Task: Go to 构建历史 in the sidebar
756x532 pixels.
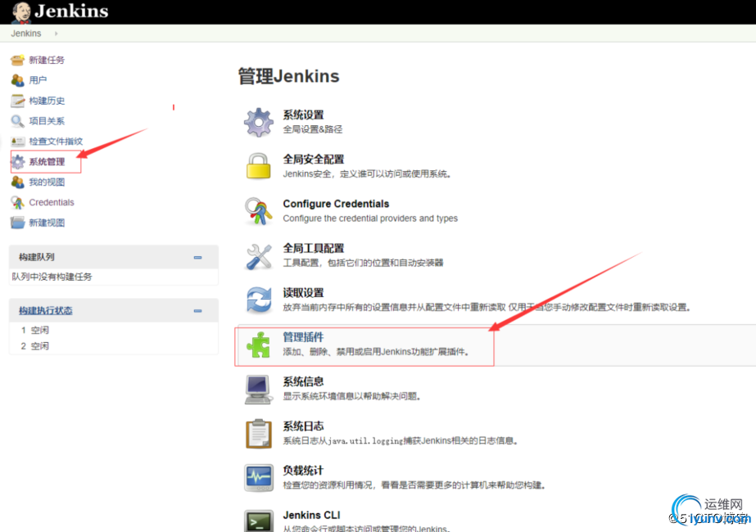Action: (47, 101)
